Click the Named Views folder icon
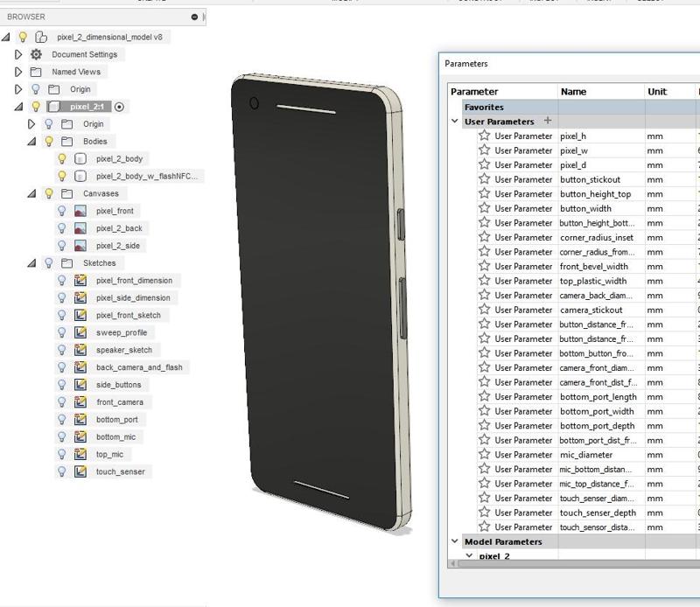 pyautogui.click(x=36, y=72)
